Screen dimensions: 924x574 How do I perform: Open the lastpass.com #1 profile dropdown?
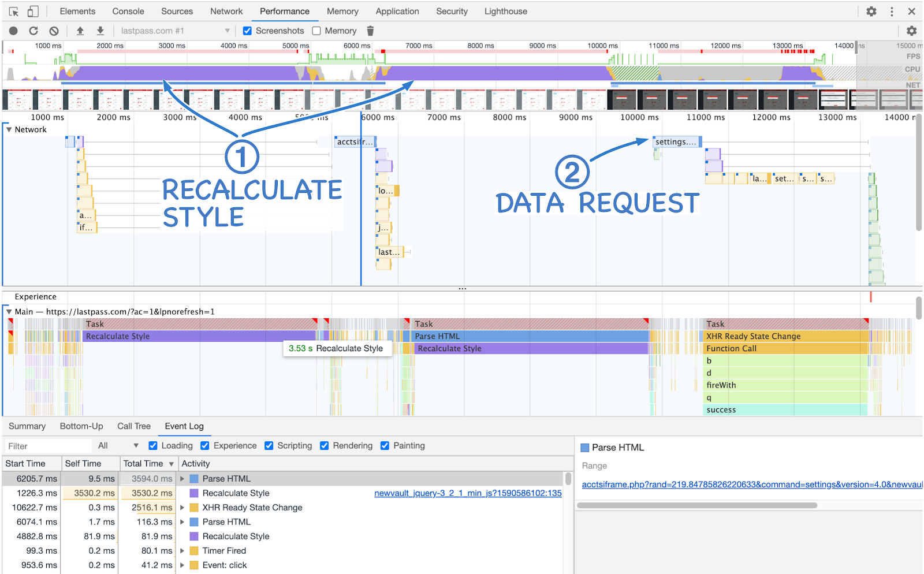tap(175, 31)
